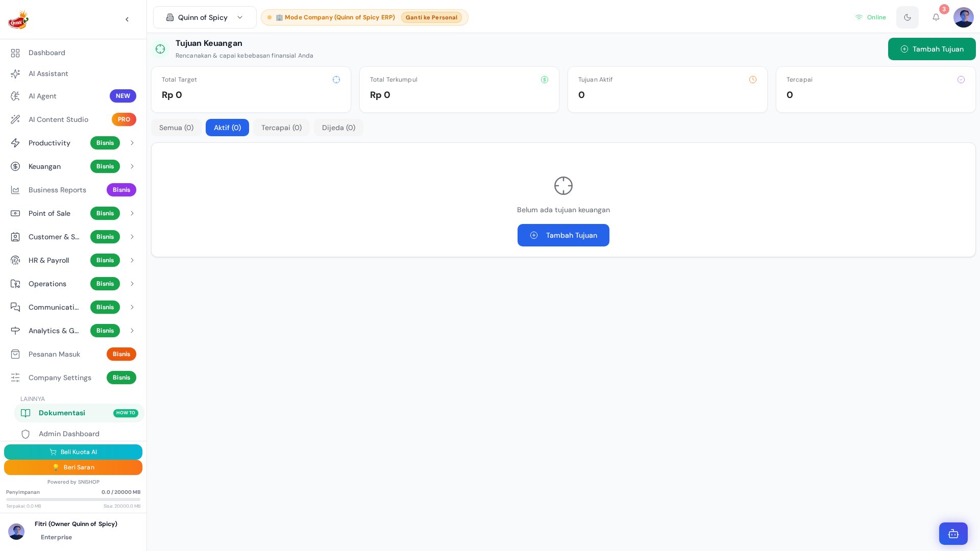This screenshot has height=551, width=980.
Task: Click the Total Terkumpul dollar icon
Action: pos(545,80)
